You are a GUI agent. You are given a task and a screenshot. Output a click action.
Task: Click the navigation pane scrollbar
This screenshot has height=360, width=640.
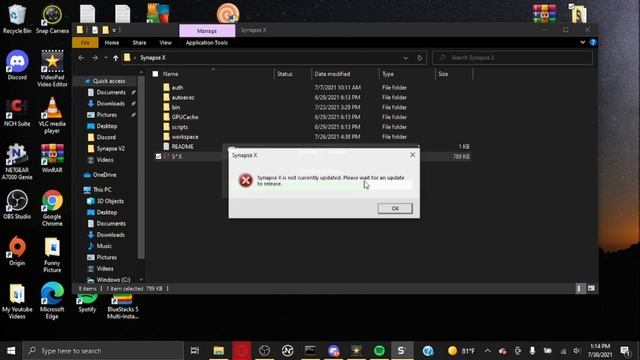click(141, 167)
